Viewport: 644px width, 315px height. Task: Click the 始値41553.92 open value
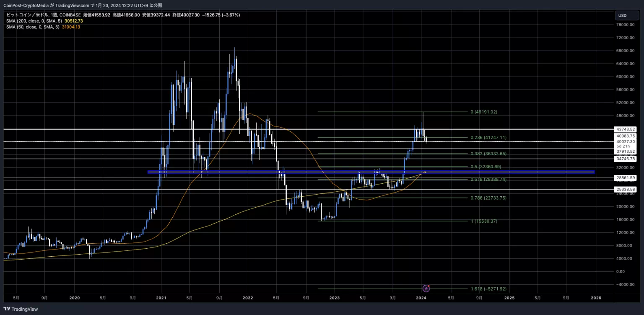[x=96, y=15]
